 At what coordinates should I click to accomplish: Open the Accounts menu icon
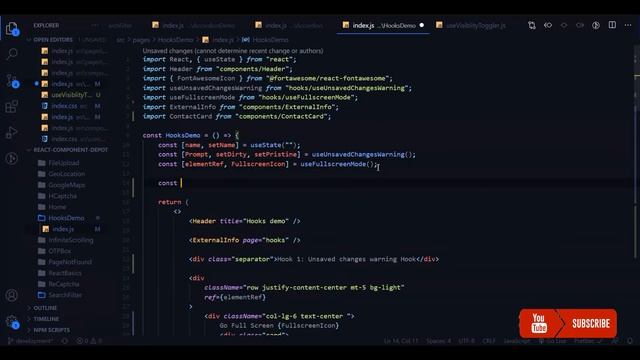pyautogui.click(x=12, y=295)
